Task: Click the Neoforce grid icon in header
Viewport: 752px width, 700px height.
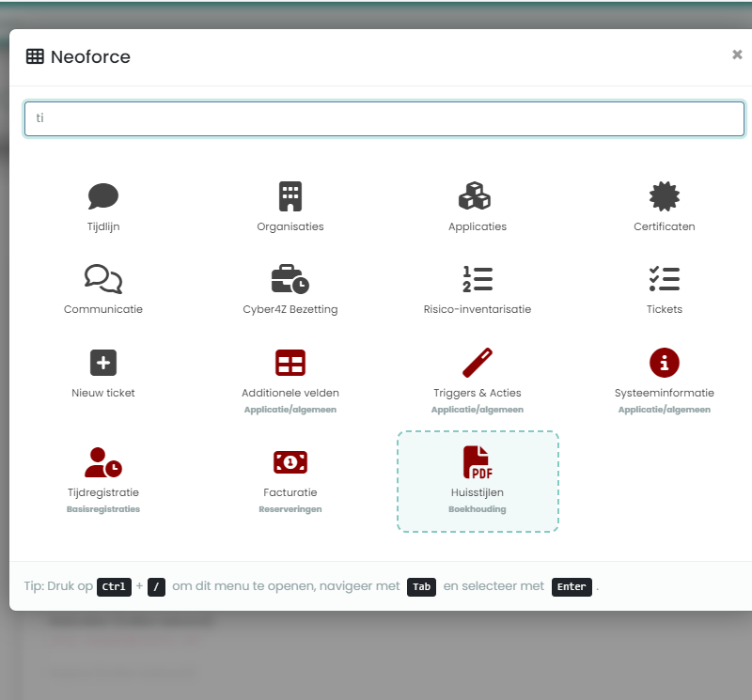Action: [x=35, y=56]
